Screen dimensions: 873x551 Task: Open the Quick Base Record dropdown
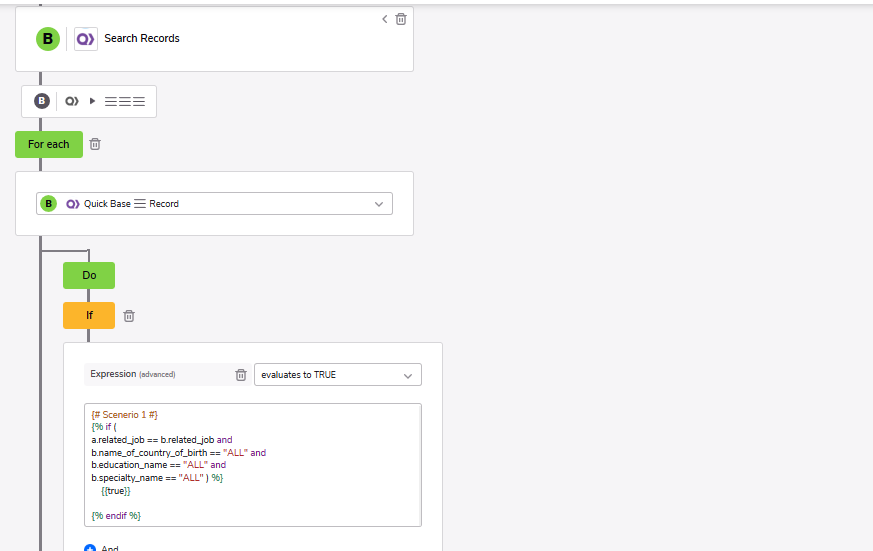(214, 204)
